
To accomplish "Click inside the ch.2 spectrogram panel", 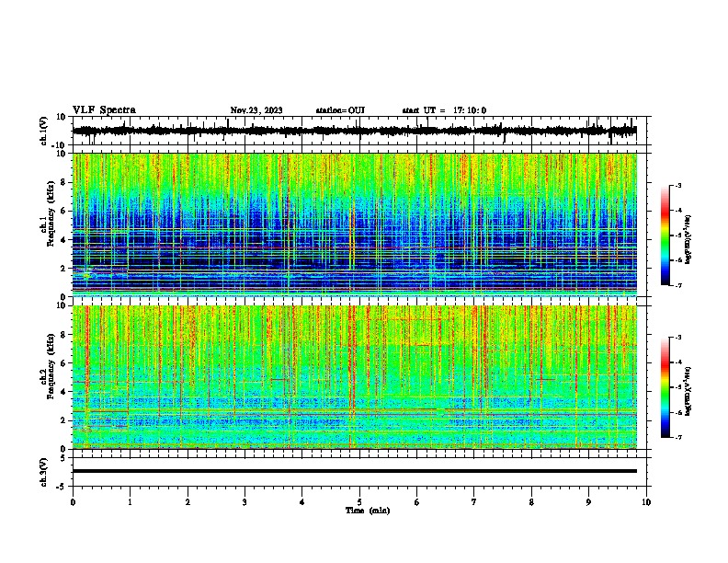I will pyautogui.click(x=355, y=377).
